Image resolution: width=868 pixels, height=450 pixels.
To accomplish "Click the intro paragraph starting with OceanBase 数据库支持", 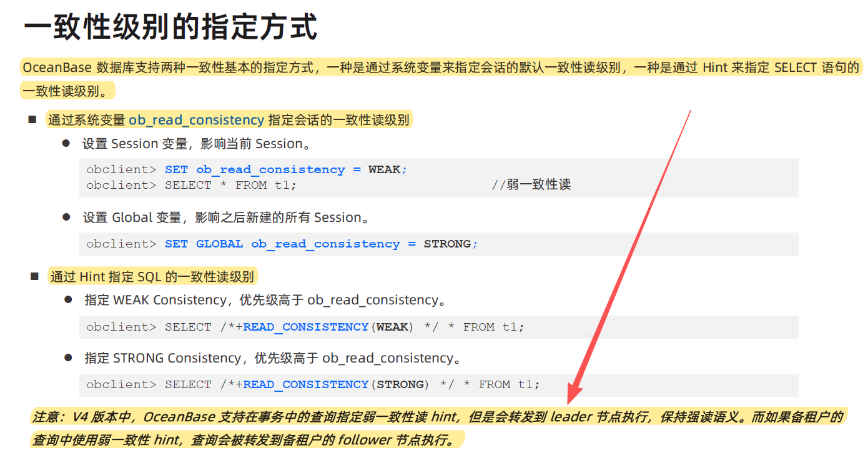I will point(437,67).
